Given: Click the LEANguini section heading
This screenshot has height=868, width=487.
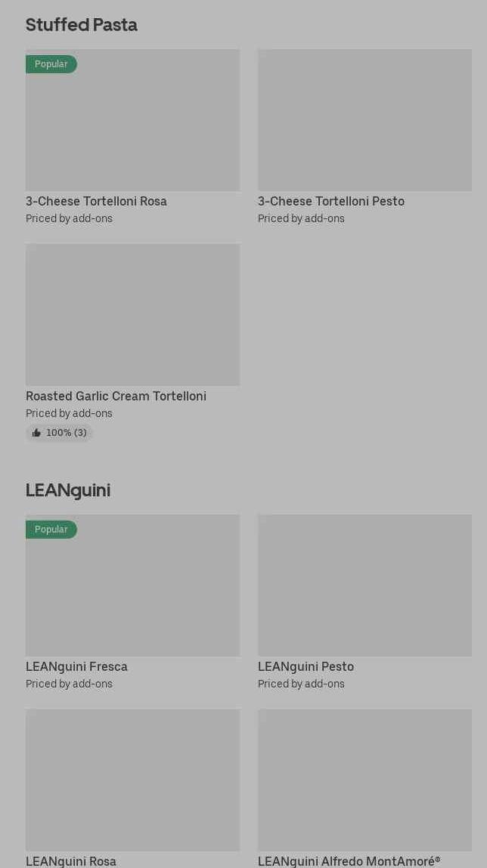Looking at the screenshot, I should 68,490.
